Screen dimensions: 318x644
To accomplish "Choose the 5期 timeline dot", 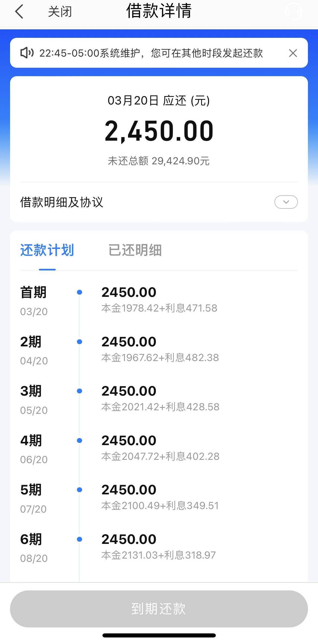I will click(80, 490).
